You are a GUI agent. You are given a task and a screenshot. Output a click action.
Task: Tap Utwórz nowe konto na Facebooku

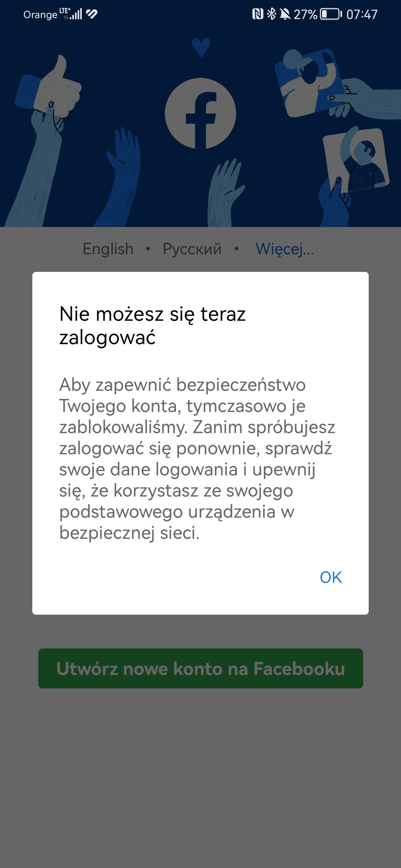click(200, 668)
